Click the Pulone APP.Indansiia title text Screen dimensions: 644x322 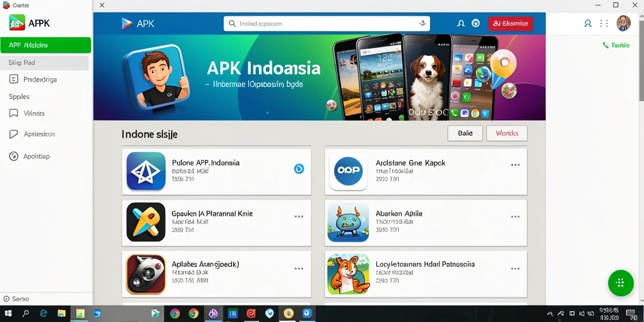206,163
